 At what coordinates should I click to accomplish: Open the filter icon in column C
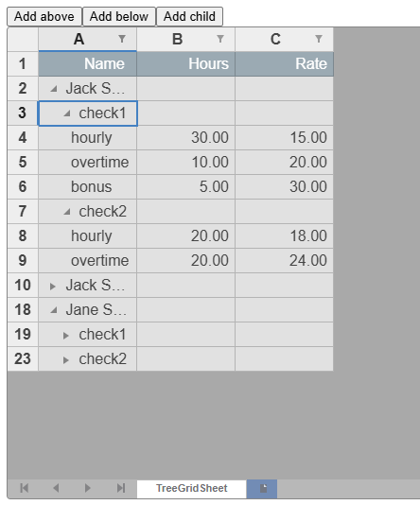click(319, 39)
